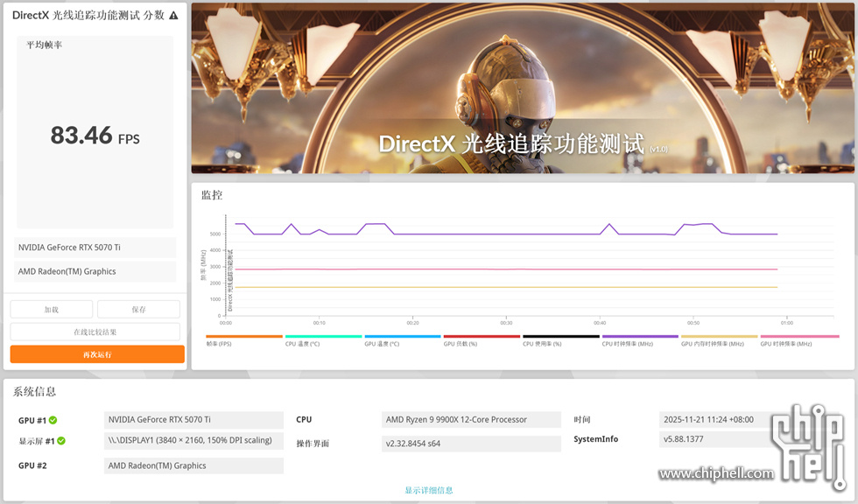This screenshot has width=858, height=504.
Task: Click the DirectX ray tracing test banner image
Action: [522, 87]
